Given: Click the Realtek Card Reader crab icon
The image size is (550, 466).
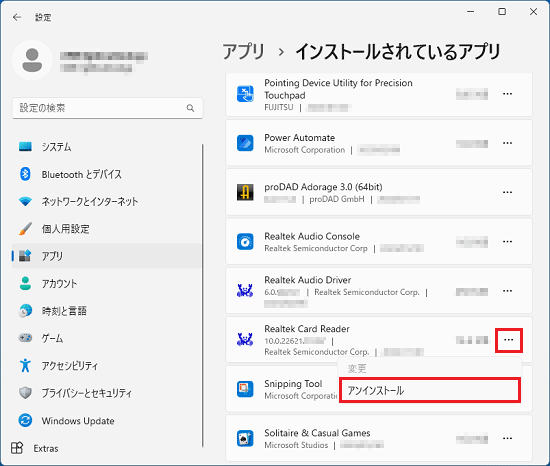Looking at the screenshot, I should tap(245, 340).
